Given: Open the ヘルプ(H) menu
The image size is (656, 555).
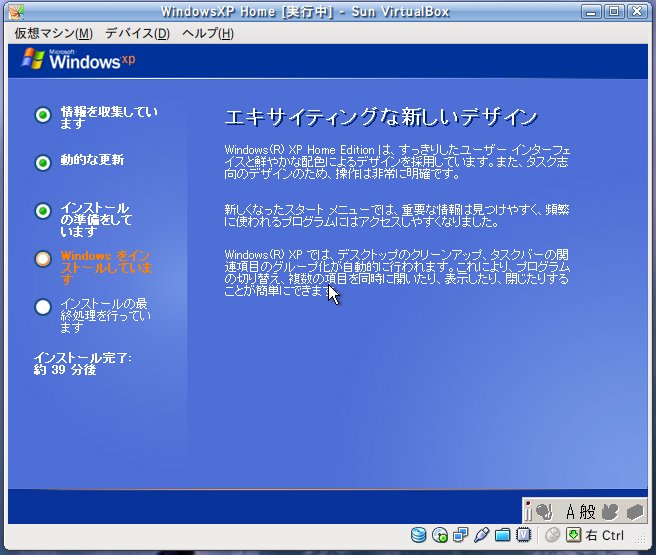Looking at the screenshot, I should coord(208,33).
